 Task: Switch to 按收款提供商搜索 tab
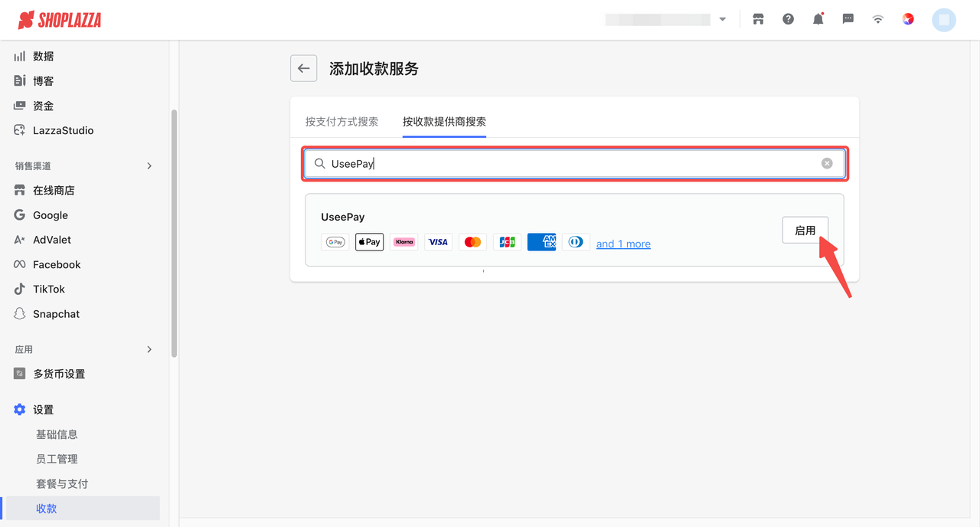[x=444, y=121]
